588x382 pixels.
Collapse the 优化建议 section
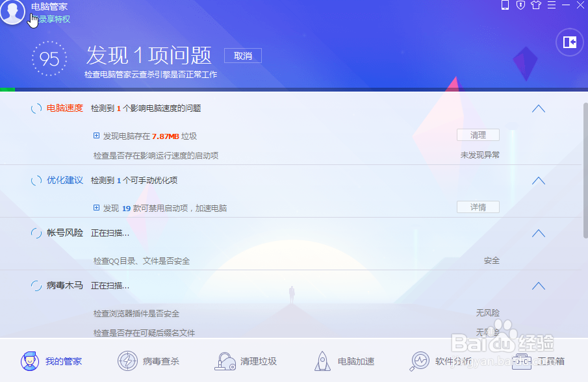(x=538, y=181)
